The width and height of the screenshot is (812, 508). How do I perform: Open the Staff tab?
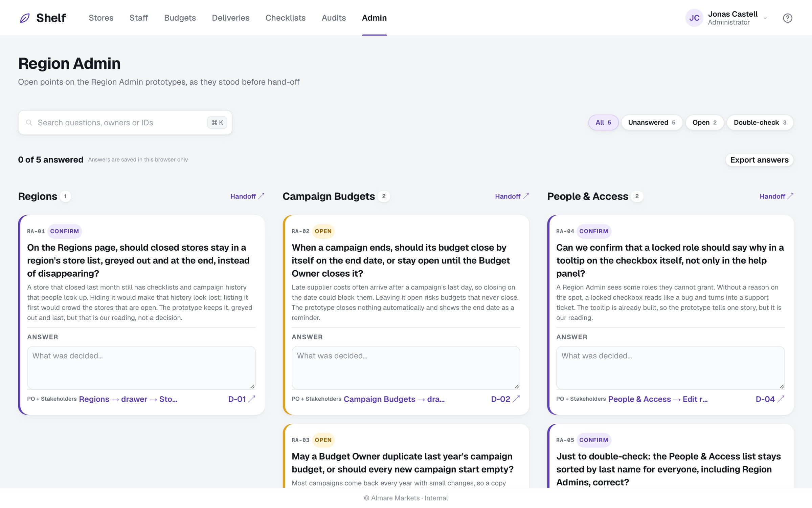(x=139, y=18)
